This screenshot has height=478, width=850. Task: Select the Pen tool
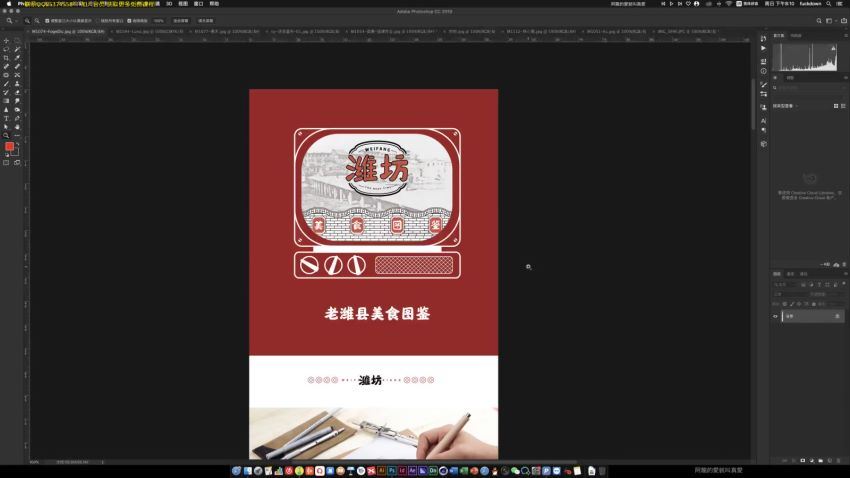point(17,119)
